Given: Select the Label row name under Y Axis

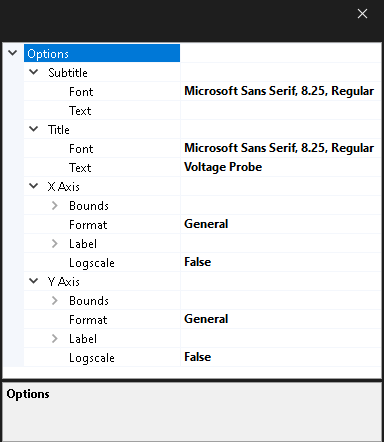Looking at the screenshot, I should point(83,339).
